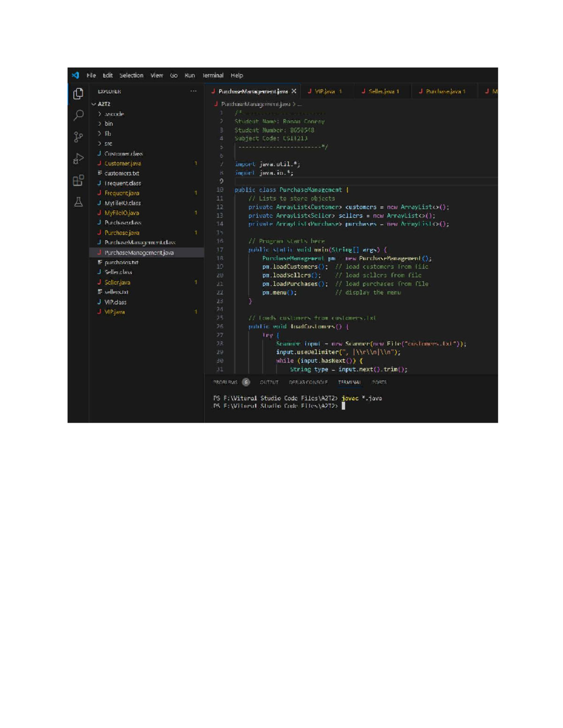Open the Help menu

[237, 75]
